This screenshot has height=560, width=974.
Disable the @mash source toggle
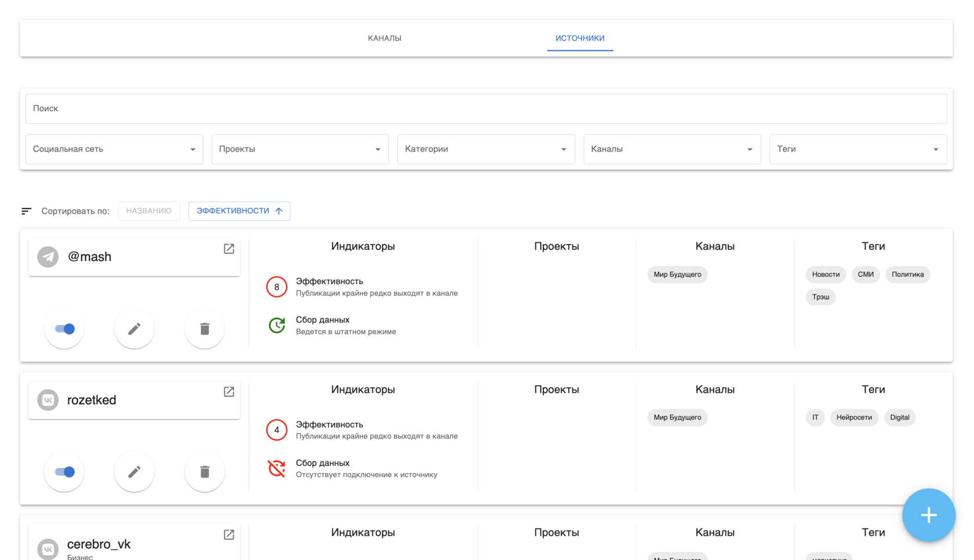coord(64,329)
